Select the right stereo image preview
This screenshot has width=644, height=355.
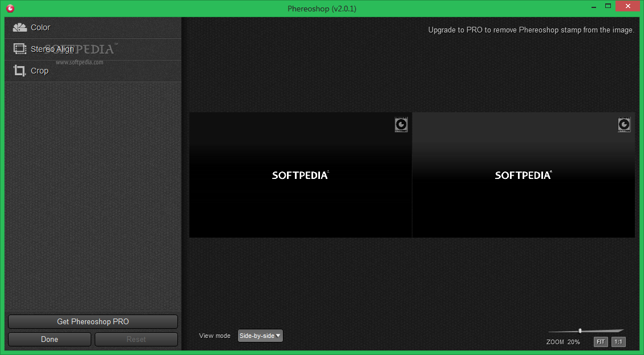coord(524,175)
